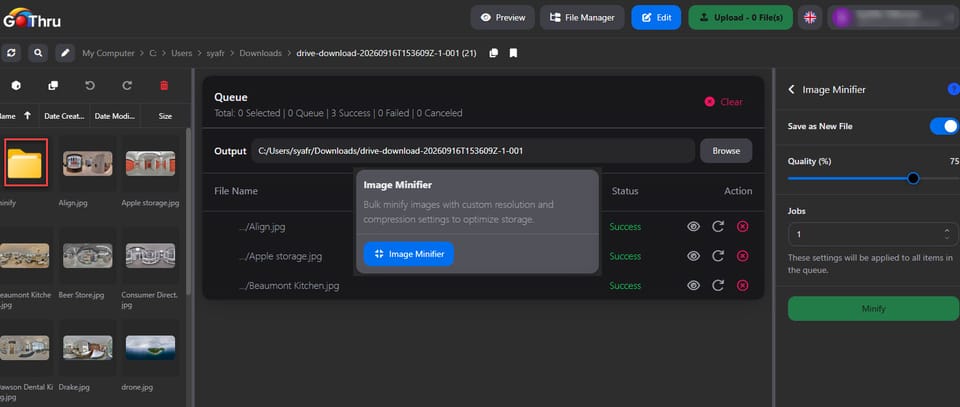This screenshot has width=960, height=407.
Task: Select Align.jpg thumbnail
Action: [x=88, y=163]
